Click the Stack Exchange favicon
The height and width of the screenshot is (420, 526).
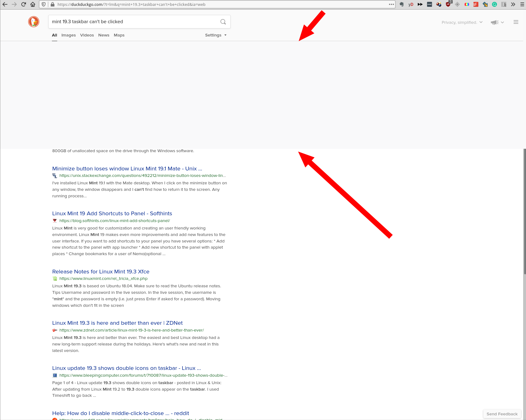coord(55,176)
